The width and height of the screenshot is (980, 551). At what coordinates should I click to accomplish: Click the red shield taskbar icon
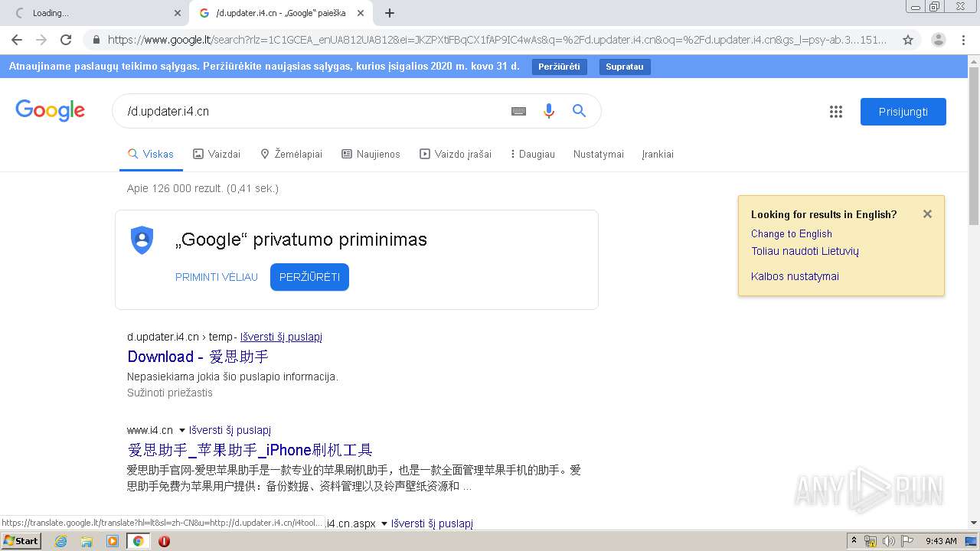tap(164, 541)
